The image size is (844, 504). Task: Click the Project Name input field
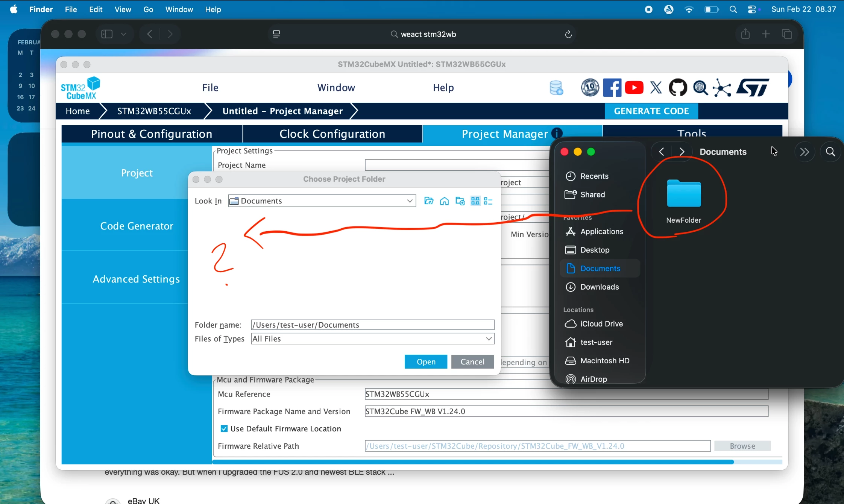coord(457,165)
